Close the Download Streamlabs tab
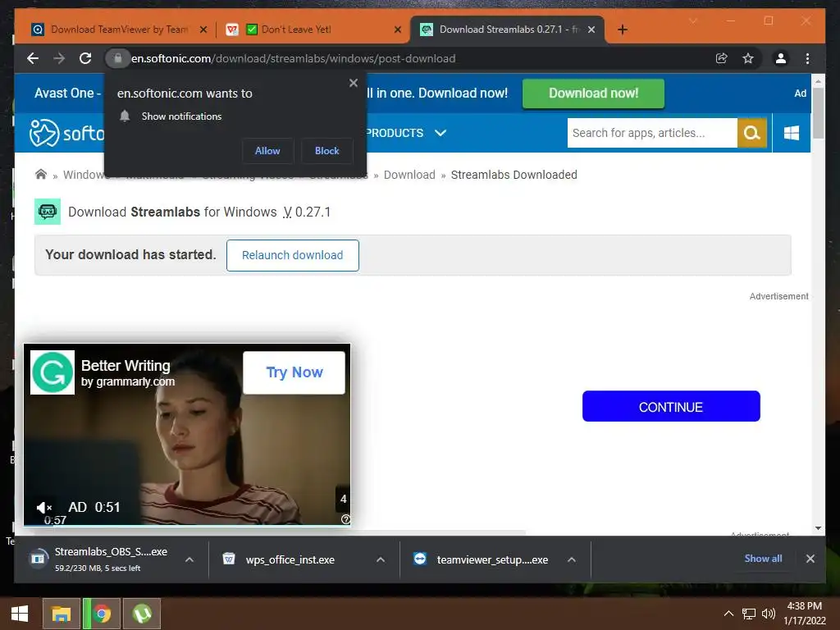This screenshot has width=840, height=630. 591,30
